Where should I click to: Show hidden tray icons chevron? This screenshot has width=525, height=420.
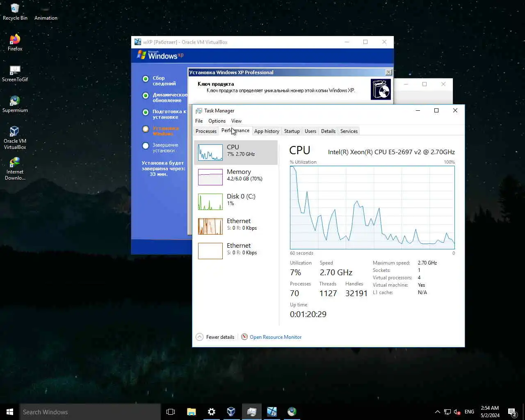point(437,412)
